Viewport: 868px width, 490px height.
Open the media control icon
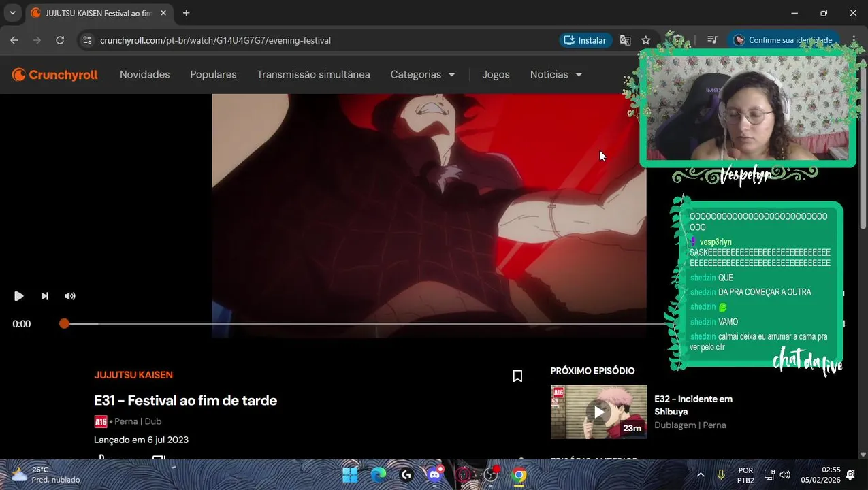(x=712, y=40)
